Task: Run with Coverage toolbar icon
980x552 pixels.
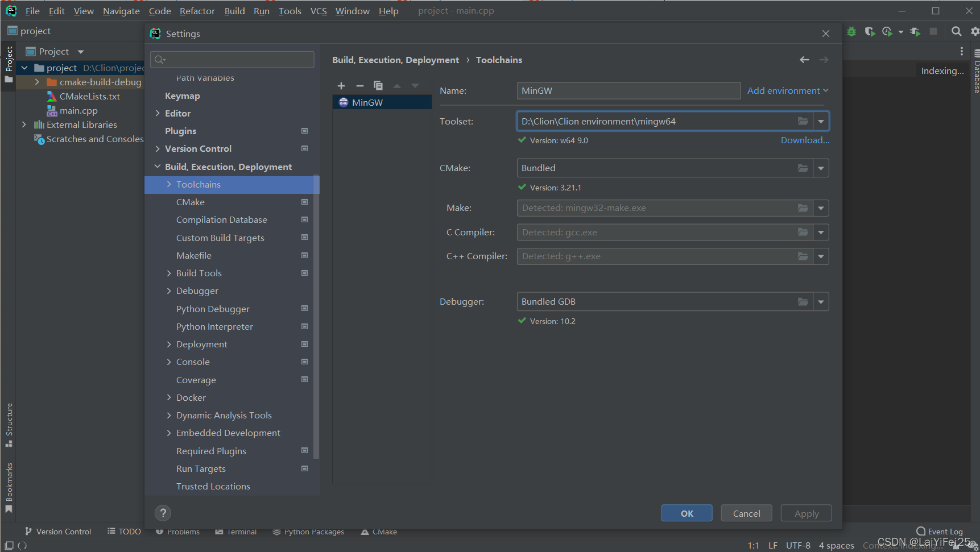Action: [x=870, y=32]
